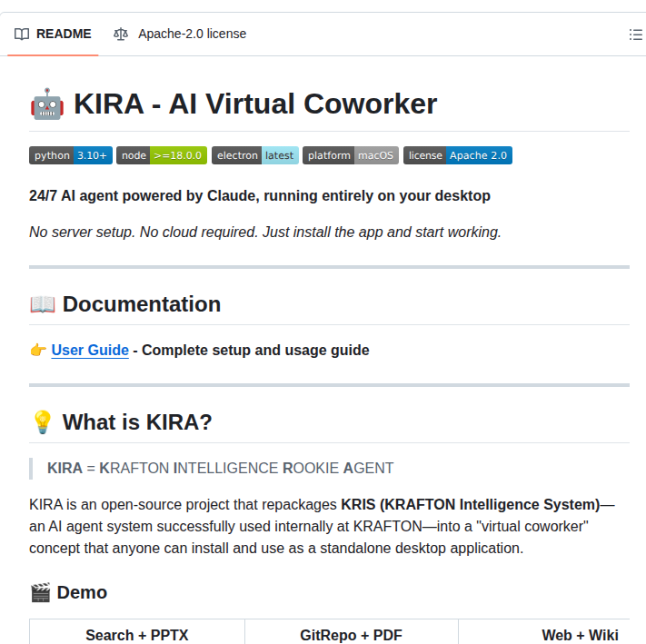Viewport: 646px width, 644px height.
Task: Click the platform macOS badge
Action: [351, 155]
